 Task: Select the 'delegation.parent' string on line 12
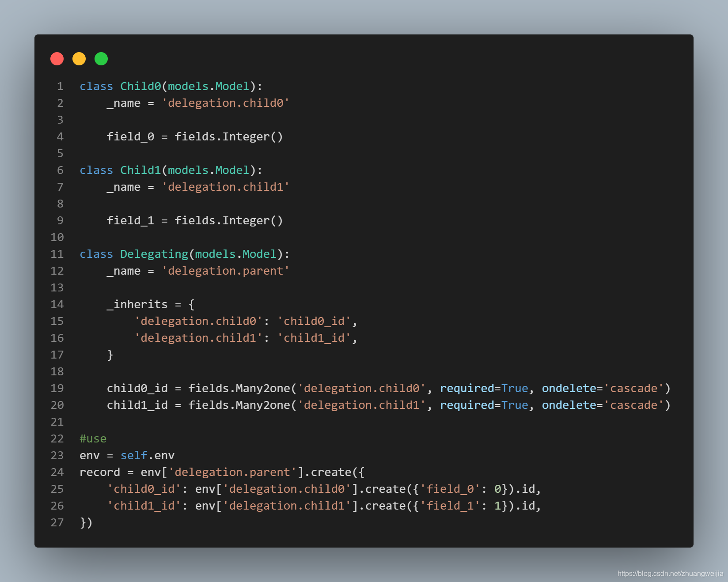pos(225,271)
